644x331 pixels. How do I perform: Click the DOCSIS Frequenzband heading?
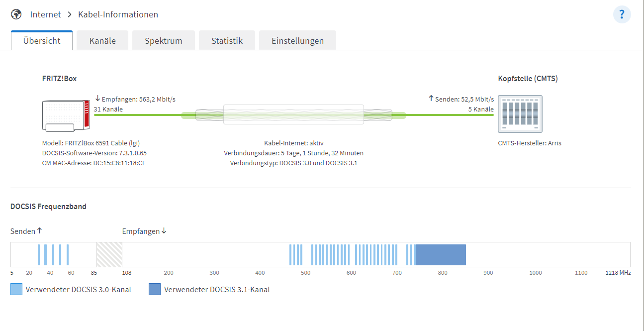point(48,206)
